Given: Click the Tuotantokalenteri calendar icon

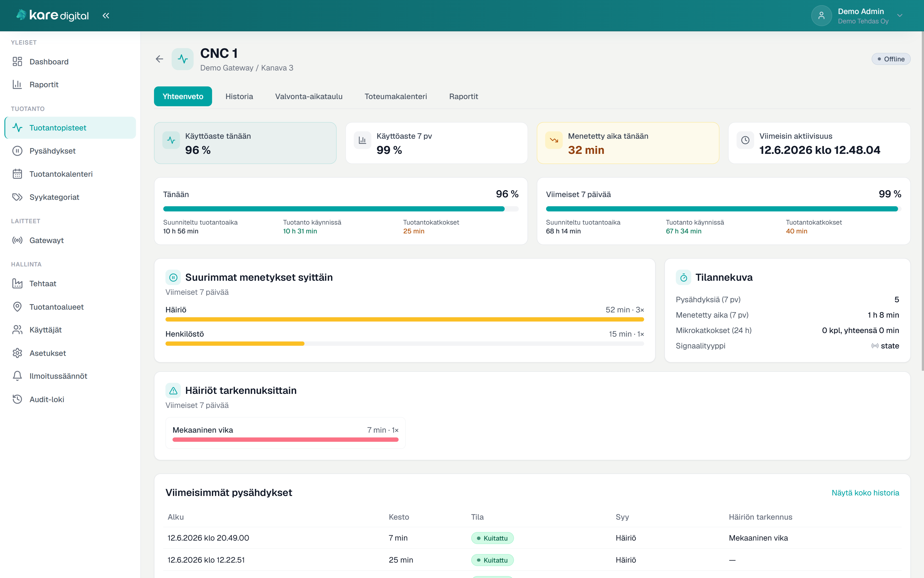Looking at the screenshot, I should pyautogui.click(x=17, y=174).
